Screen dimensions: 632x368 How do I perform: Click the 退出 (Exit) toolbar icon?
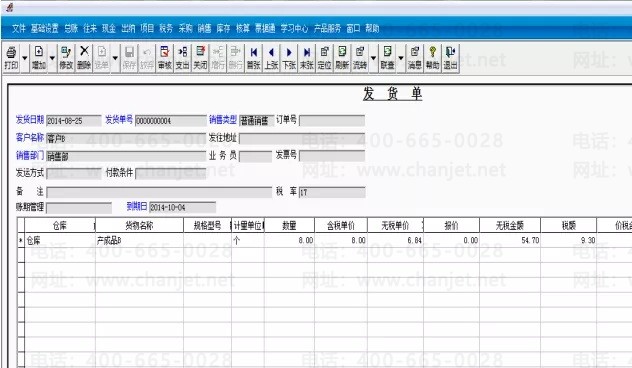click(x=450, y=58)
